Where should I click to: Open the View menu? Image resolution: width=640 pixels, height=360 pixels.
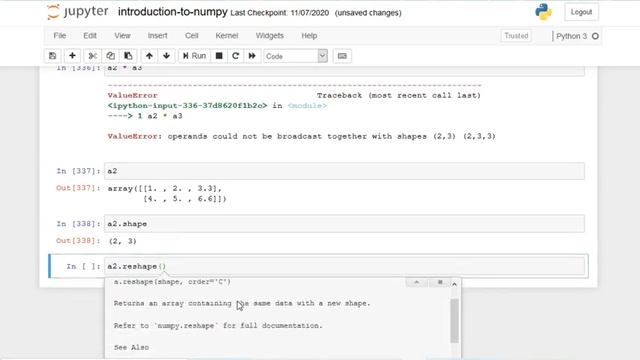[122, 36]
